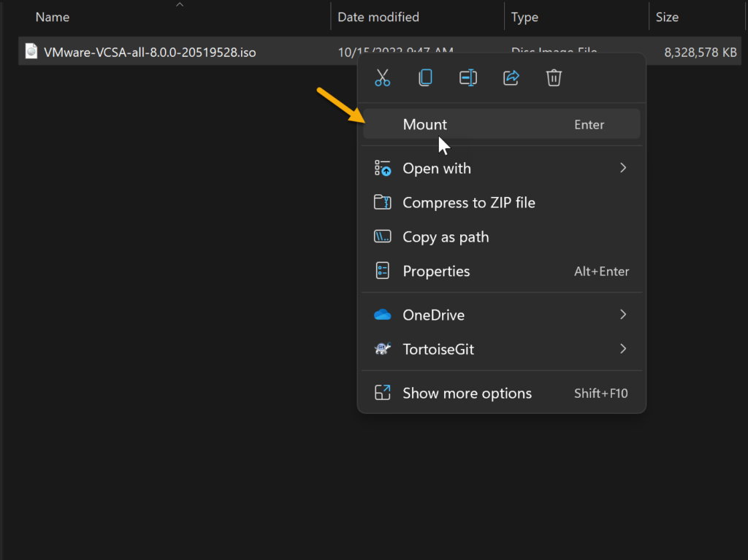
Task: Click the OneDrive cloud icon
Action: point(382,315)
